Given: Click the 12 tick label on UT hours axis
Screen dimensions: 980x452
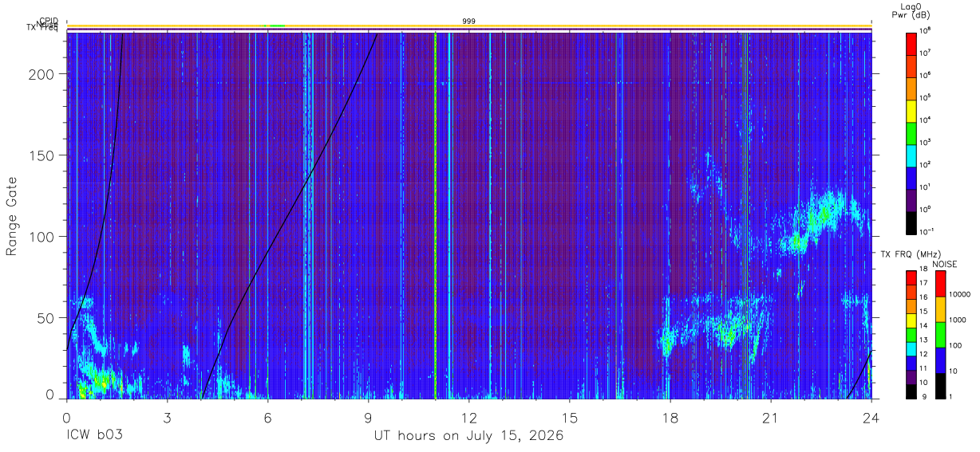Looking at the screenshot, I should click(x=468, y=418).
